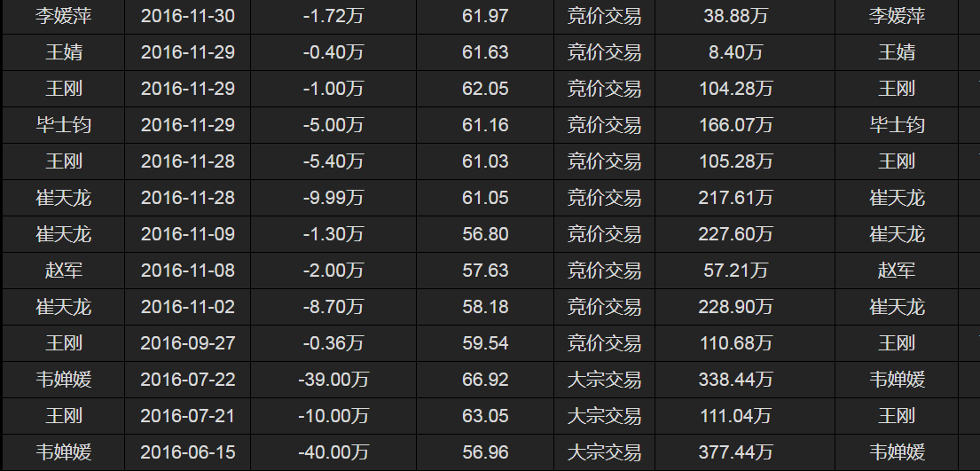
Task: Click the 8.40万 holdings value
Action: (x=735, y=52)
